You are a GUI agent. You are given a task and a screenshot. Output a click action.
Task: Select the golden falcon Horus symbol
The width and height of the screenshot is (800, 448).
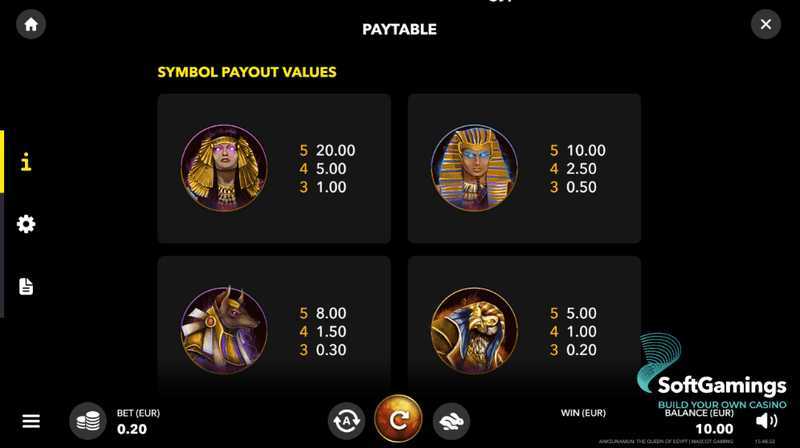[474, 330]
